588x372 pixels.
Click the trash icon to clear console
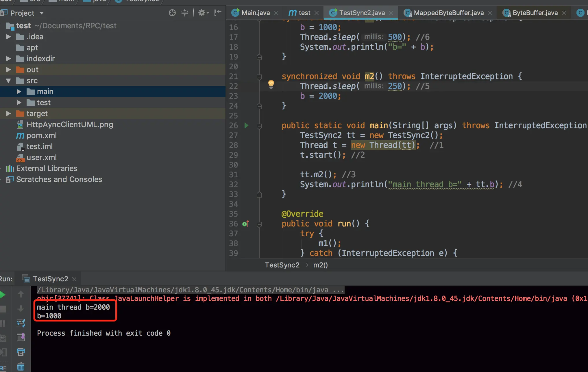click(21, 367)
